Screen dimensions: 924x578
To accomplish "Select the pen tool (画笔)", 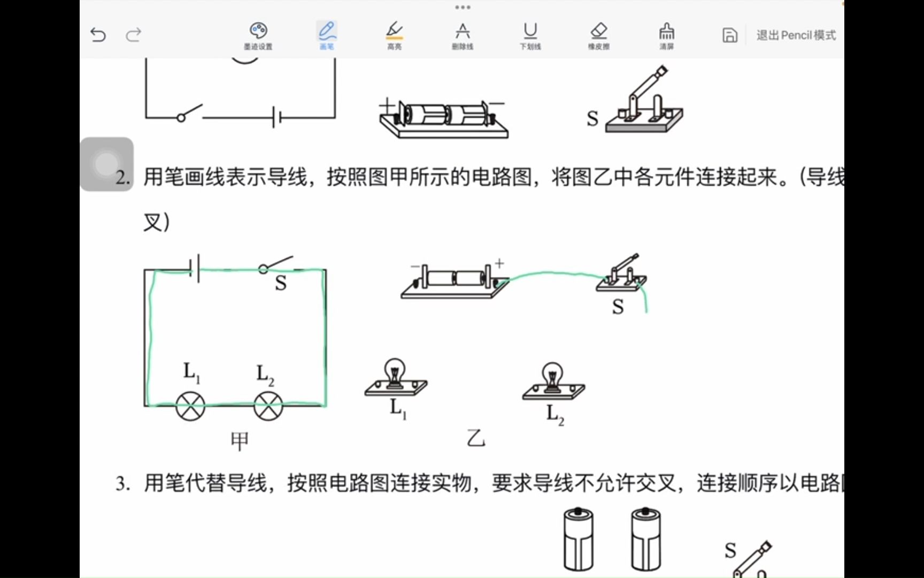I will point(327,36).
